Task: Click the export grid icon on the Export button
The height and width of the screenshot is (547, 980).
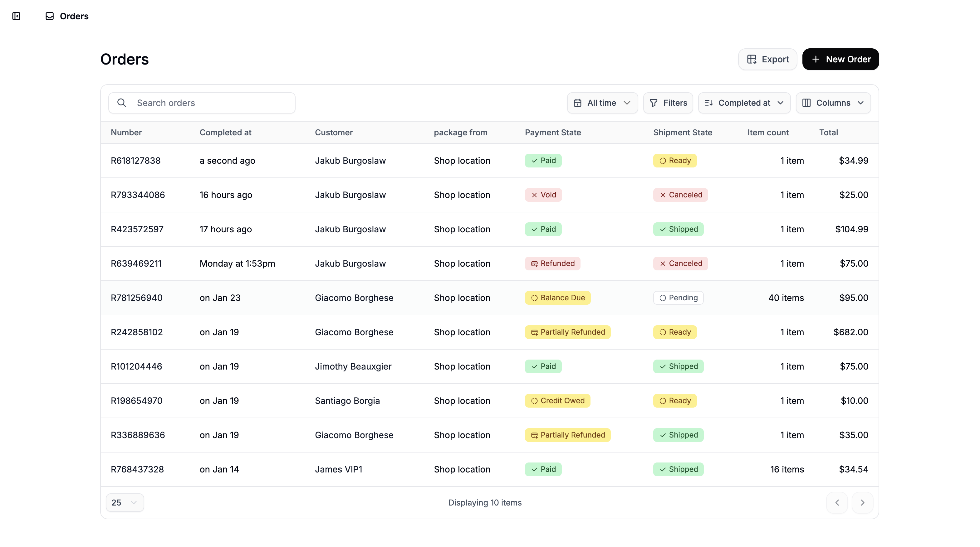Action: click(x=752, y=59)
